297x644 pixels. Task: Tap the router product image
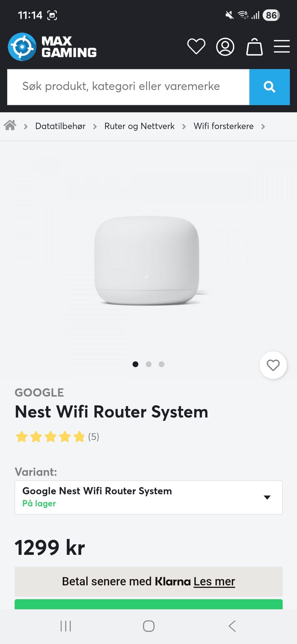pyautogui.click(x=148, y=260)
